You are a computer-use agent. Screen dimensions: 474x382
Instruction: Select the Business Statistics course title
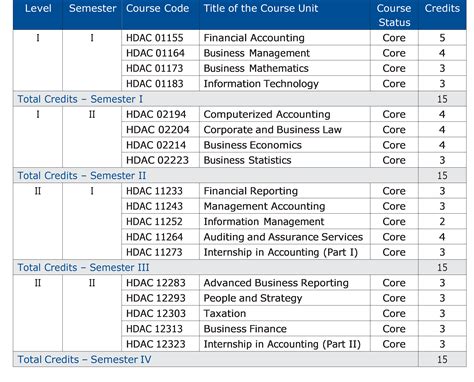click(x=247, y=161)
